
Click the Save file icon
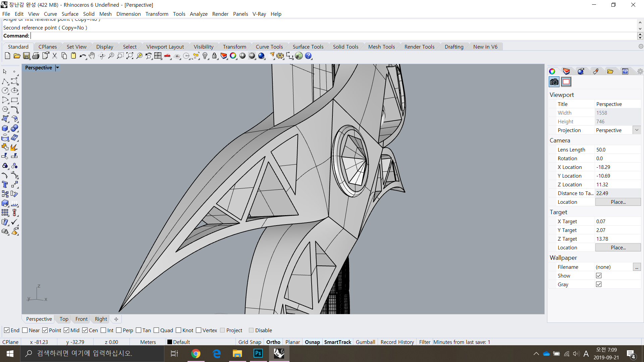pos(26,56)
